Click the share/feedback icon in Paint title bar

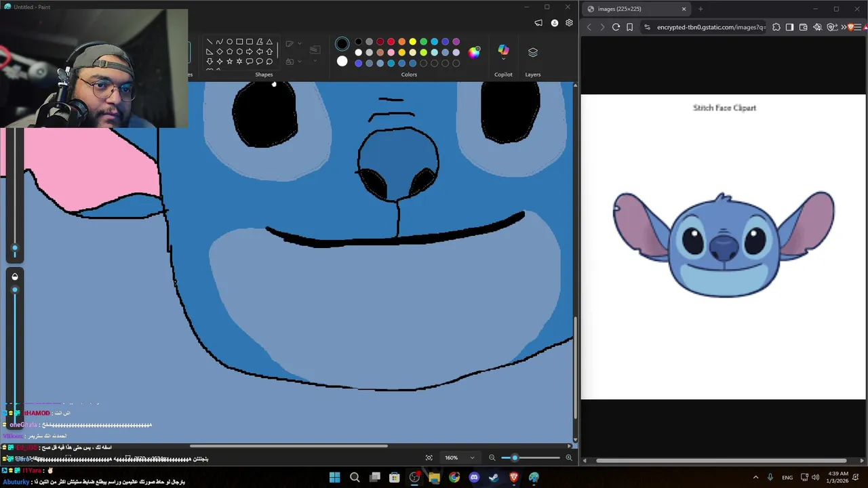(x=538, y=23)
